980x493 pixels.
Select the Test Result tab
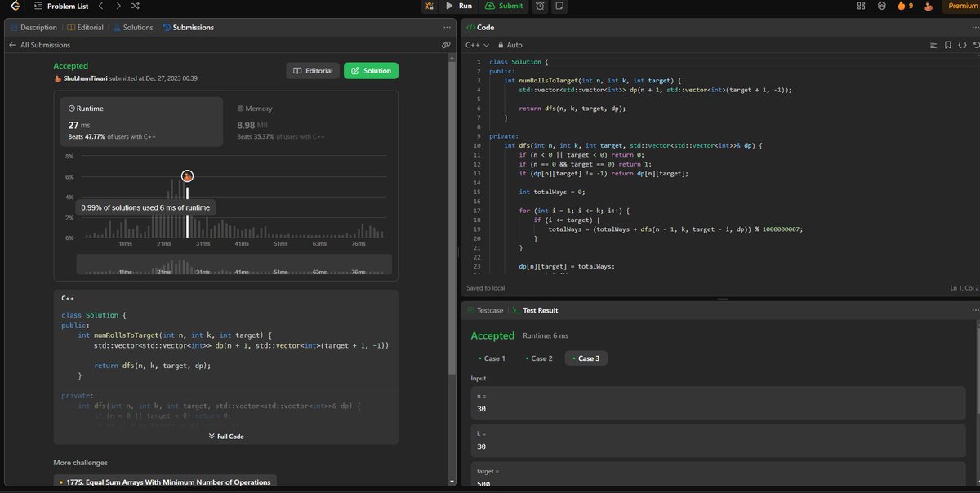pyautogui.click(x=535, y=310)
